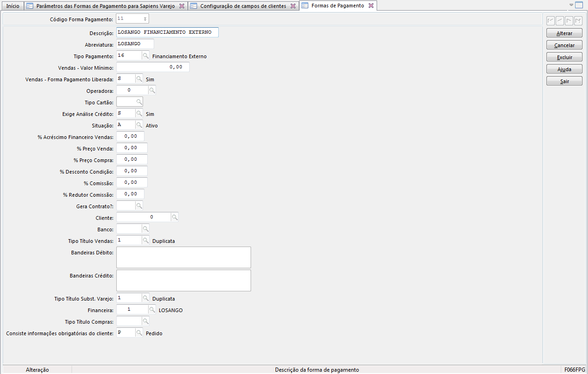Expand the open tabs list arrow
This screenshot has width=588, height=374.
(571, 5)
